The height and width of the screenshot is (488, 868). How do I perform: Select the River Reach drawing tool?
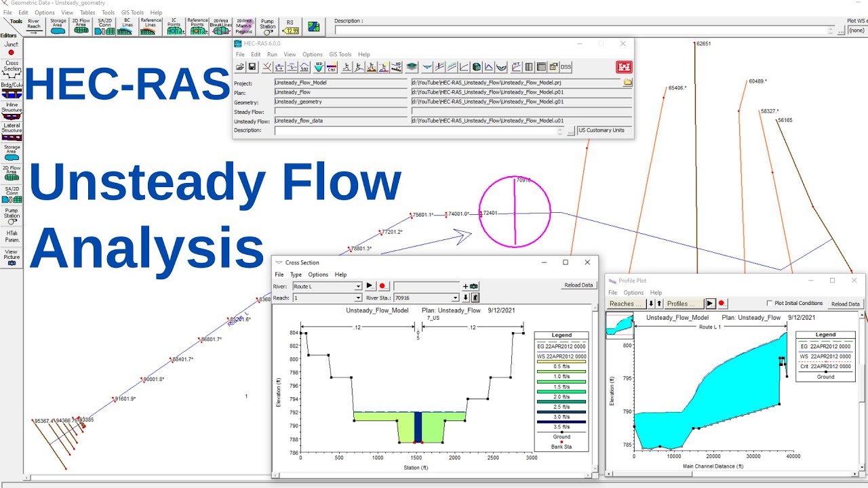34,26
